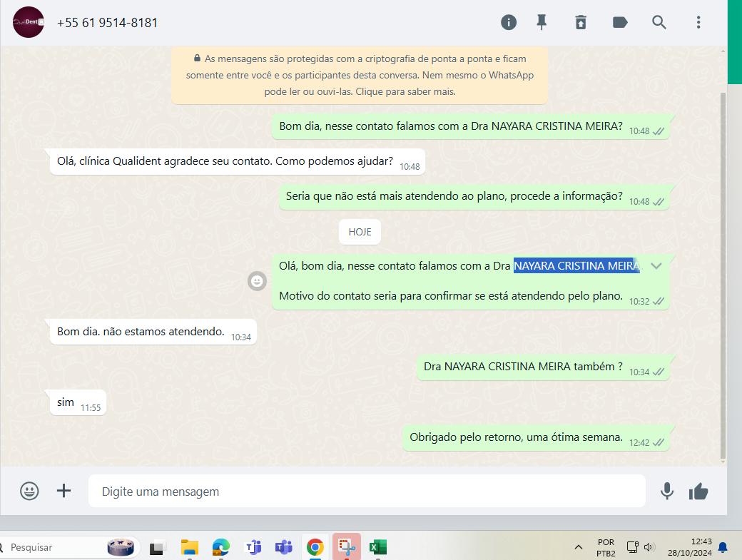Select message 'Bom dia. não estamos atendendo.'
The height and width of the screenshot is (560, 742).
pyautogui.click(x=153, y=332)
